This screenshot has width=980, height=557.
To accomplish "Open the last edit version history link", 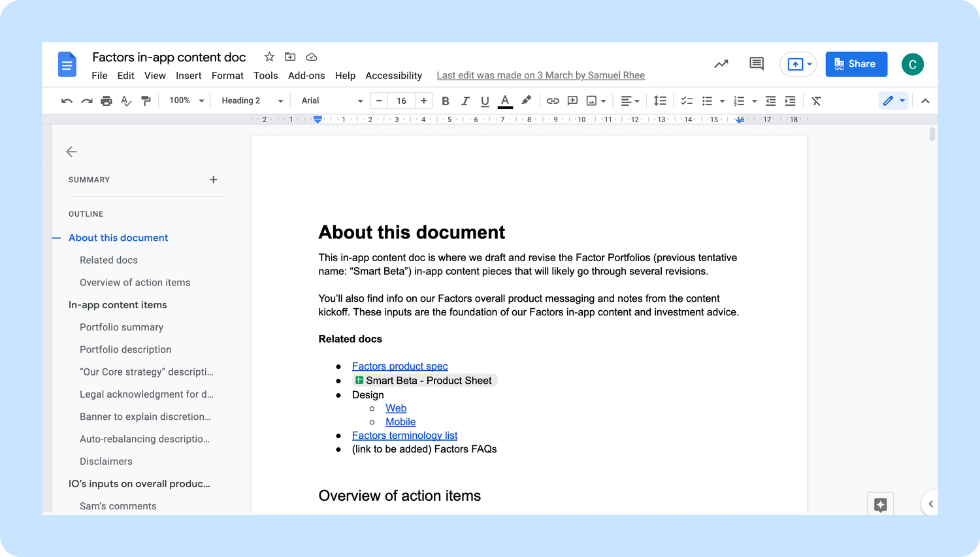I will tap(540, 76).
